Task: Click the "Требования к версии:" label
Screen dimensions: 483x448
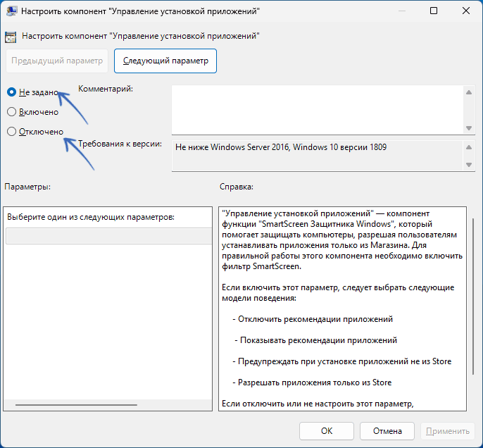Action: click(120, 144)
